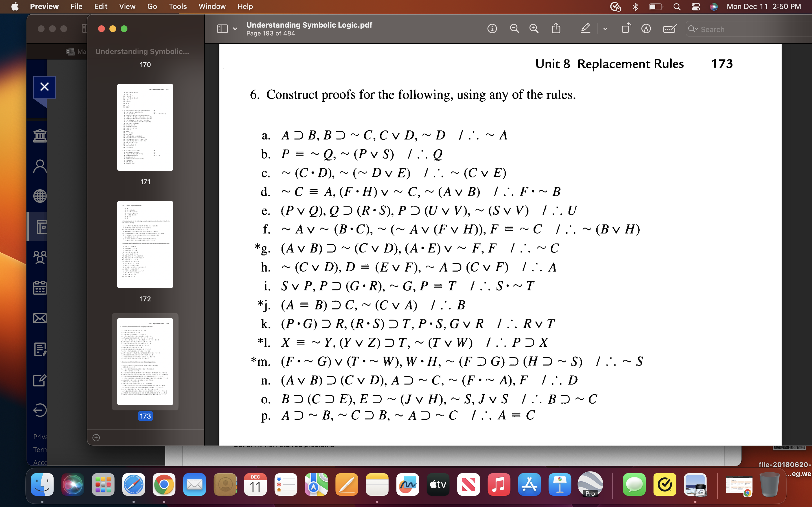Click the Bluetooth icon in the menu bar
Image resolution: width=812 pixels, height=507 pixels.
[635, 6]
